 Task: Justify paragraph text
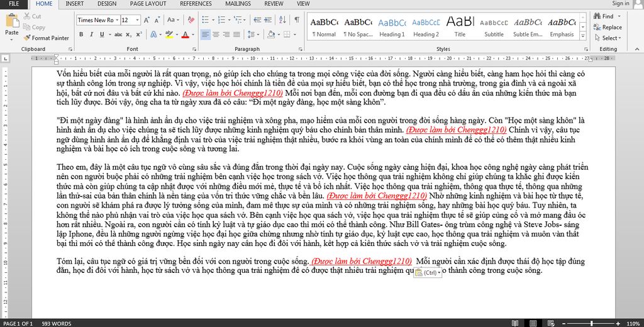(236, 35)
